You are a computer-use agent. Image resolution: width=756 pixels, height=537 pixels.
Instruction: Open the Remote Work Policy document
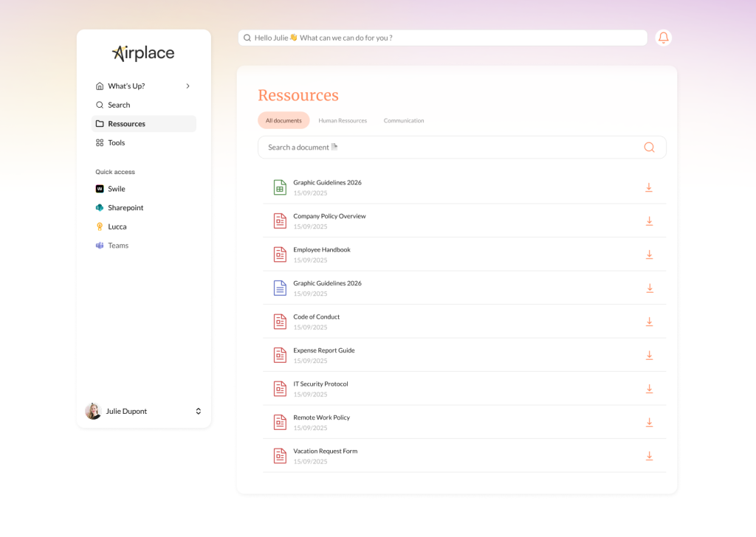tap(321, 418)
